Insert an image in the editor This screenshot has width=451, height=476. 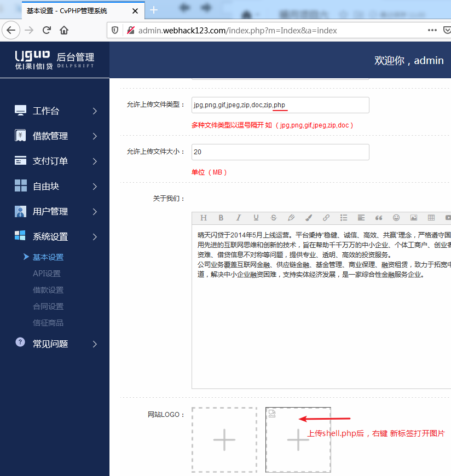[x=414, y=218]
